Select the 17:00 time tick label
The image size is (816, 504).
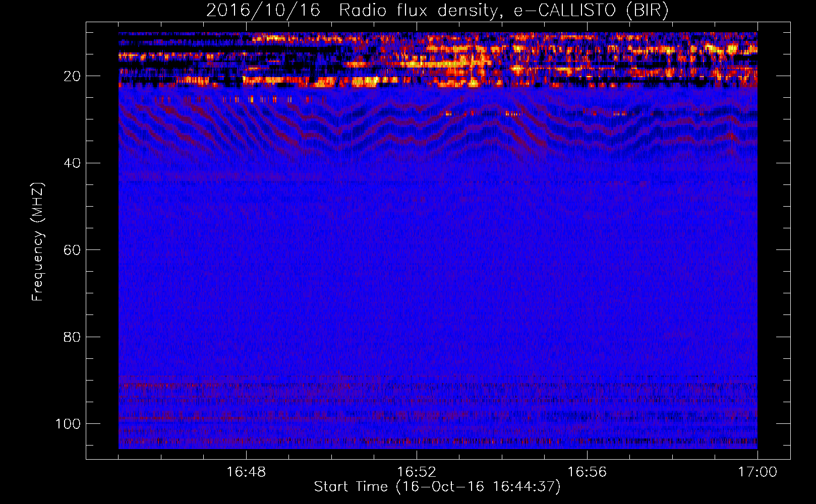coord(757,472)
